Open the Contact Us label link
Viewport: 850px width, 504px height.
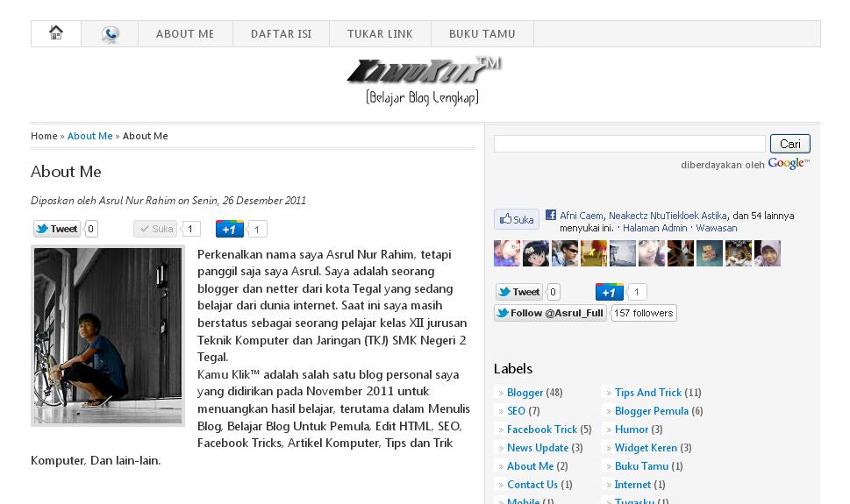[x=532, y=485]
